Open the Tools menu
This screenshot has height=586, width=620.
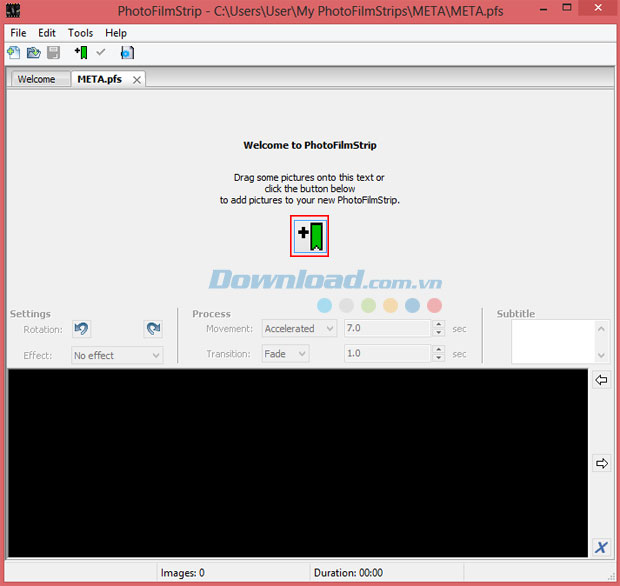80,33
